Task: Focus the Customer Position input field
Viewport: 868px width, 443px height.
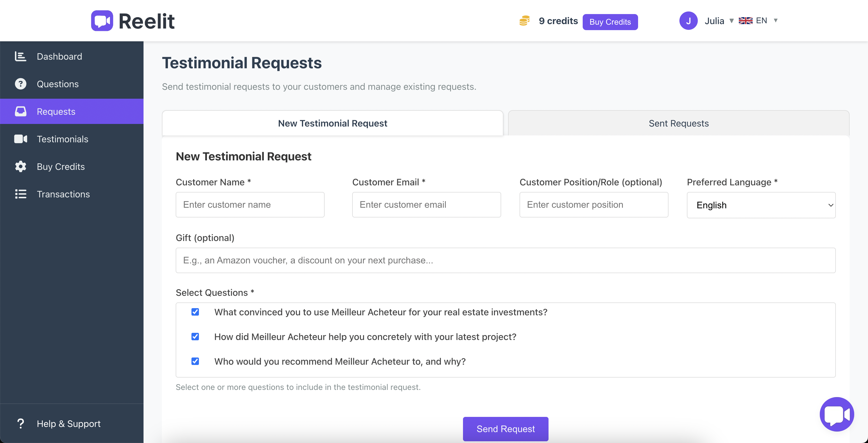Action: [x=594, y=205]
